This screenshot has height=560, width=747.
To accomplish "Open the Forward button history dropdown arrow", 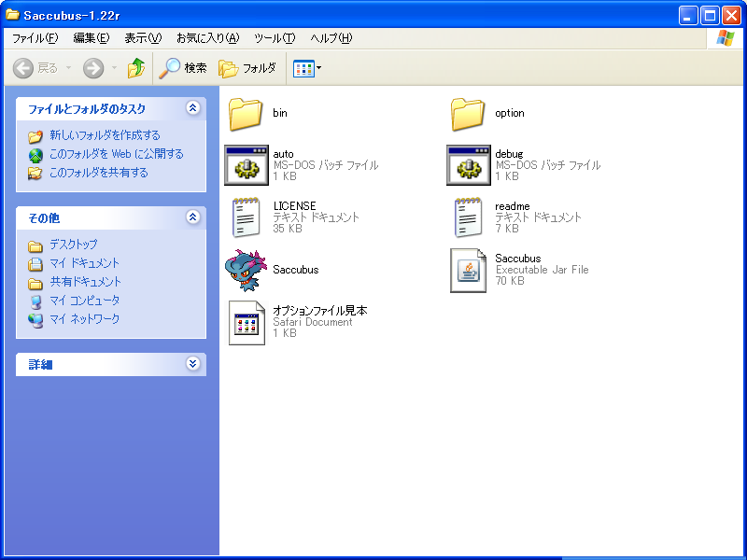I will (x=114, y=68).
